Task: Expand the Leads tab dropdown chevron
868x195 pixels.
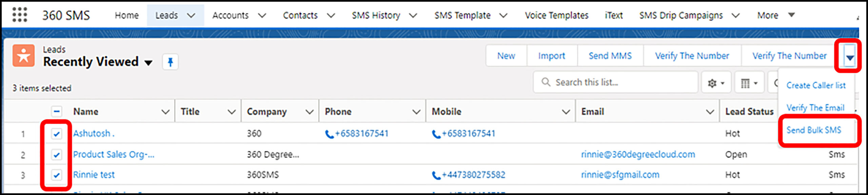Action: [x=191, y=15]
